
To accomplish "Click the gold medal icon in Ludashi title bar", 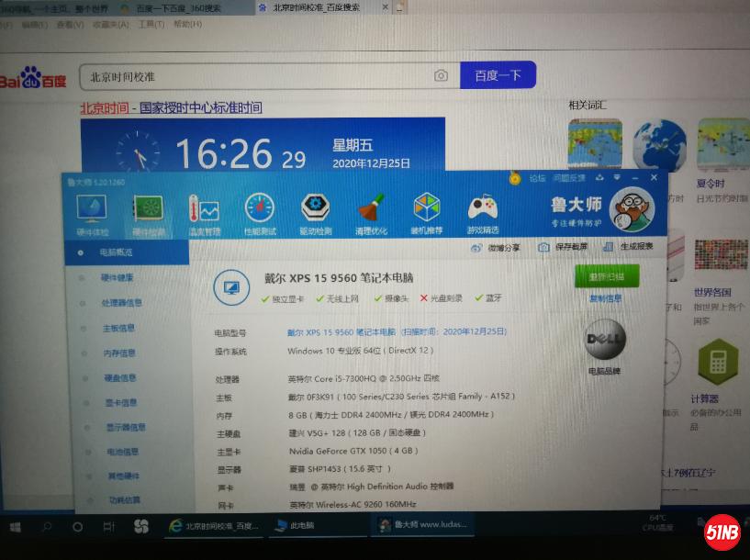I will (515, 178).
